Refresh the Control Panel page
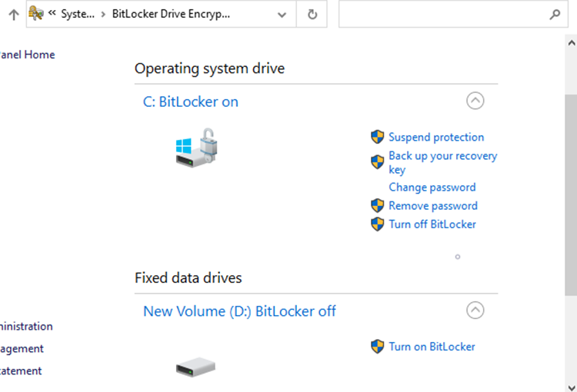The height and width of the screenshot is (392, 577). (x=312, y=14)
